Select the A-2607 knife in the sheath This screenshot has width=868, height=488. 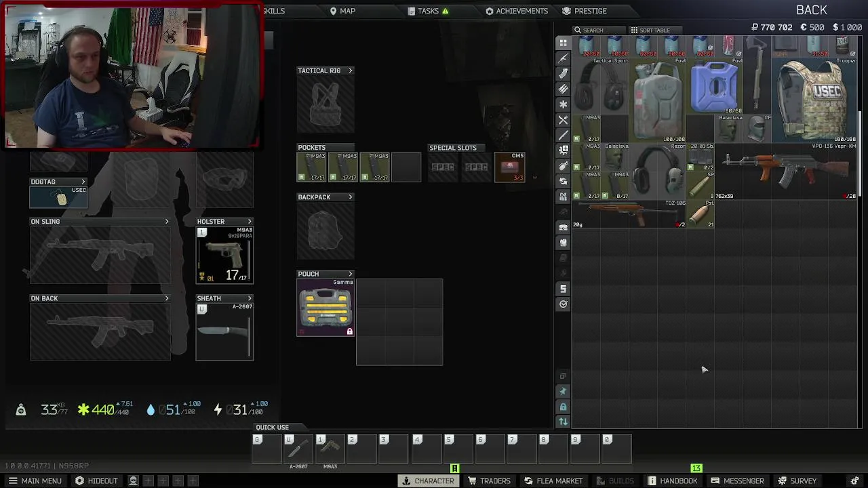[x=224, y=331]
